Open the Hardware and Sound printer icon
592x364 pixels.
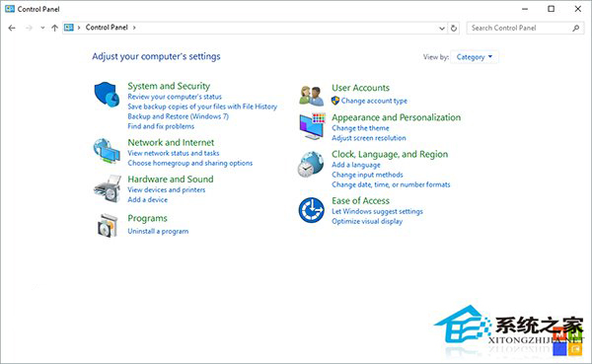(108, 188)
